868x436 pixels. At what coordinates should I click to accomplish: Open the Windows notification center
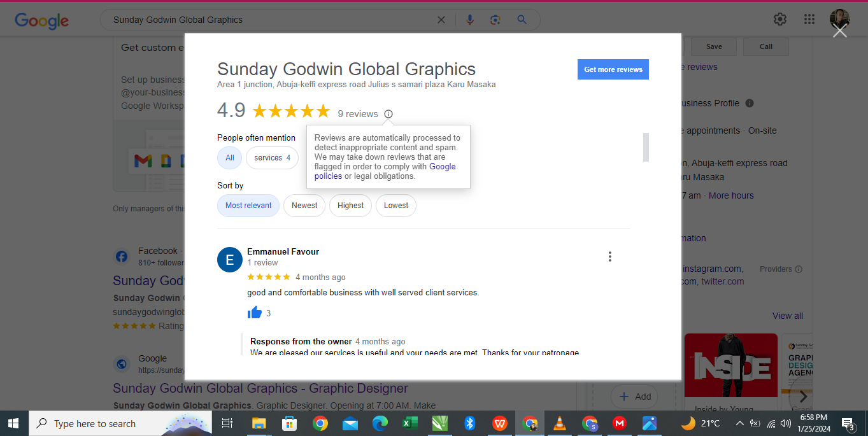(848, 423)
